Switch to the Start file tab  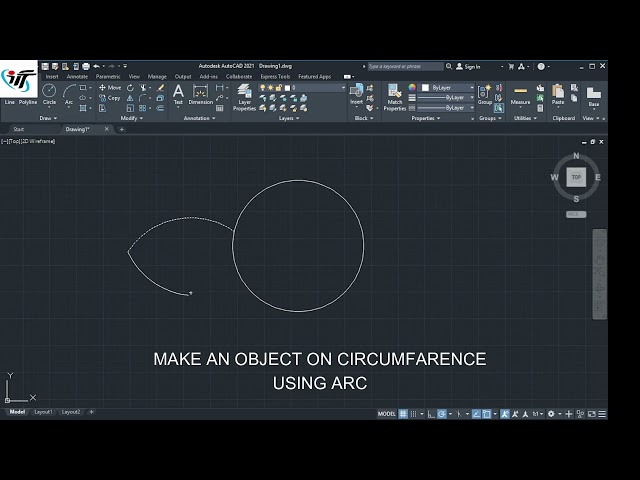pyautogui.click(x=19, y=129)
